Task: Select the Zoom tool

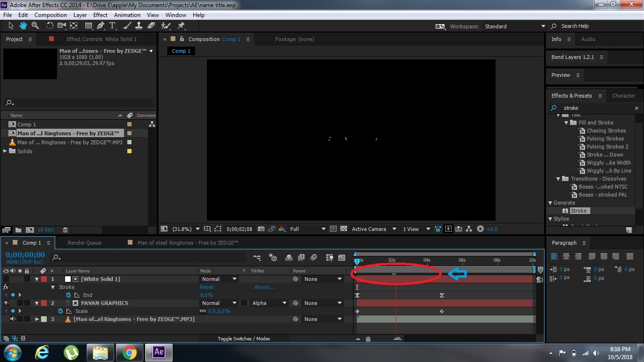Action: click(35, 26)
